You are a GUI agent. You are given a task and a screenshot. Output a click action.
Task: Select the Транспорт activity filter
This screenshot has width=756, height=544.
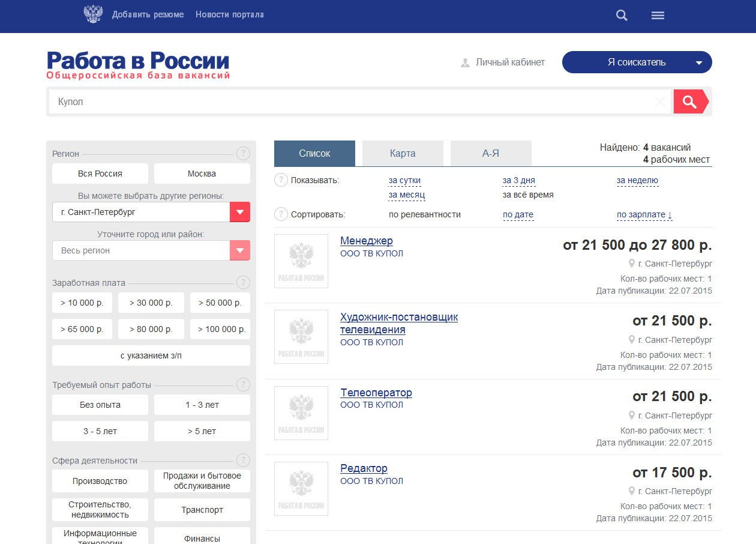click(x=202, y=510)
